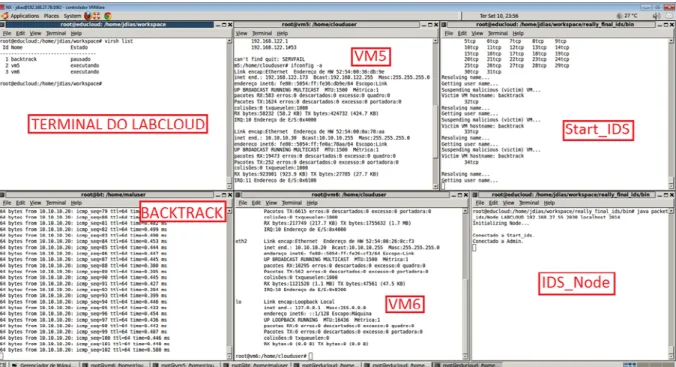Open Help menu in the workspace terminal

[x=76, y=33]
